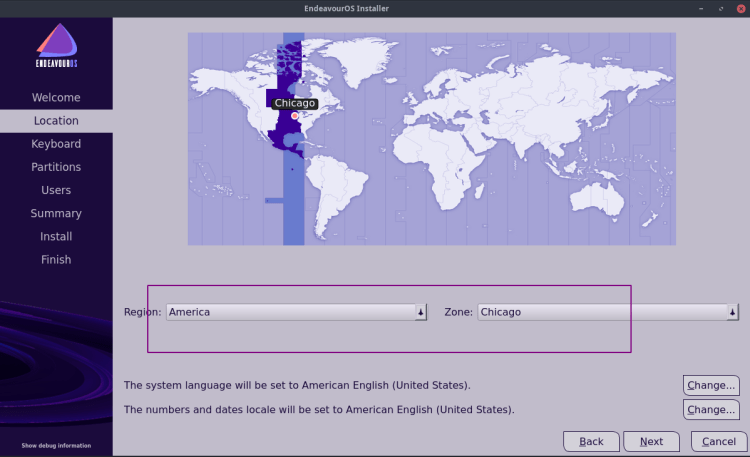Image resolution: width=750 pixels, height=457 pixels.
Task: Open the Region dropdown showing America
Action: point(296,312)
